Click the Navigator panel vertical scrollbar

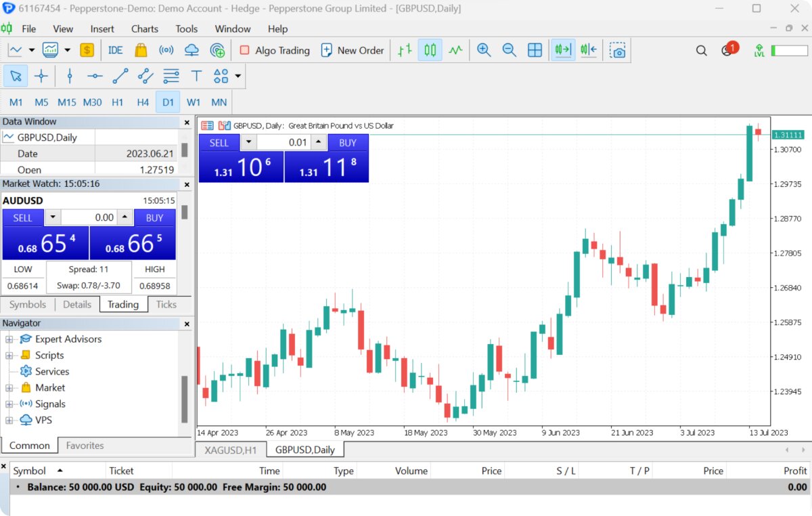pyautogui.click(x=185, y=400)
